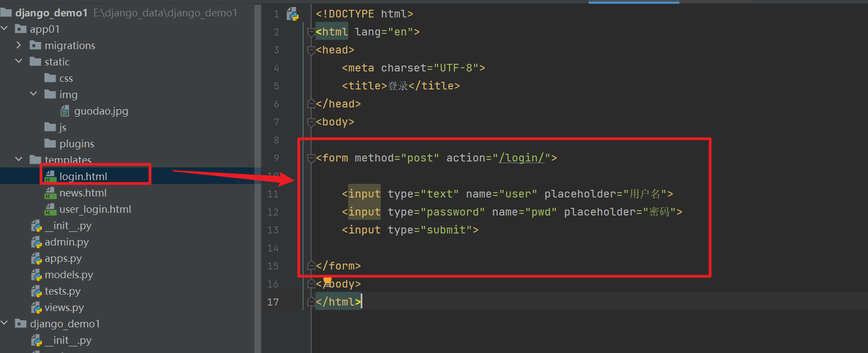Follow the /login/ action link
The image size is (868, 353).
click(x=521, y=158)
